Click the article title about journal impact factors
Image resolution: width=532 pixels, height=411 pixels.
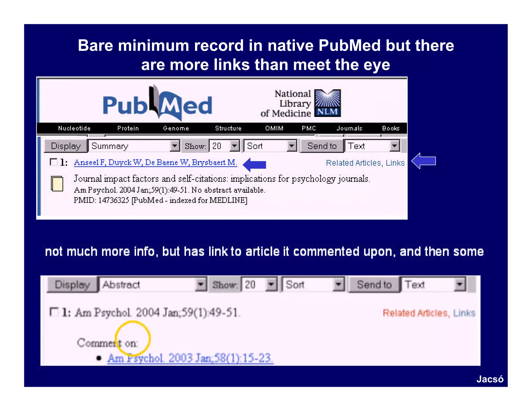point(222,179)
